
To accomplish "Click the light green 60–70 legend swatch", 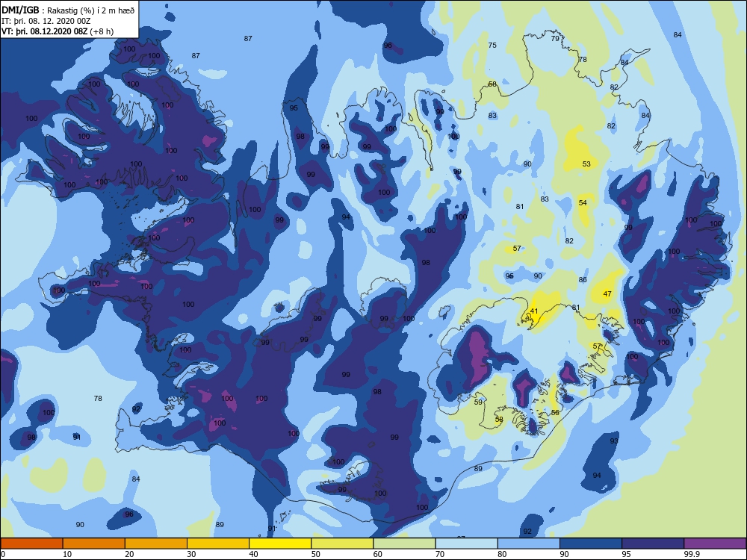I will click(x=404, y=544).
